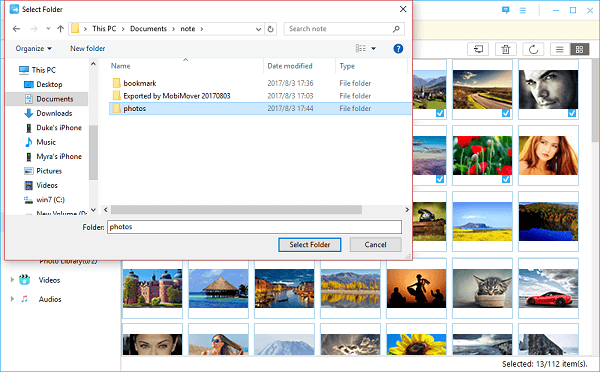This screenshot has width=600, height=372.
Task: Select the red sports car photo thumbnail
Action: coord(548,288)
